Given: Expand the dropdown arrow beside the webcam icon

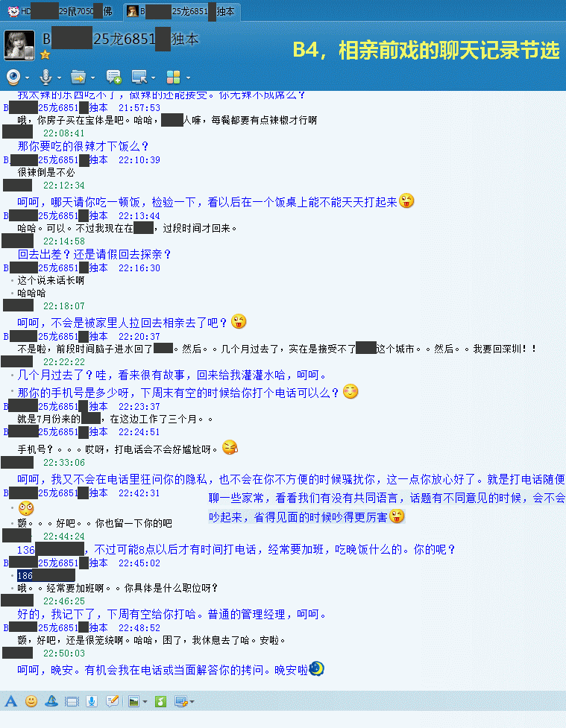Looking at the screenshot, I should coord(27,77).
